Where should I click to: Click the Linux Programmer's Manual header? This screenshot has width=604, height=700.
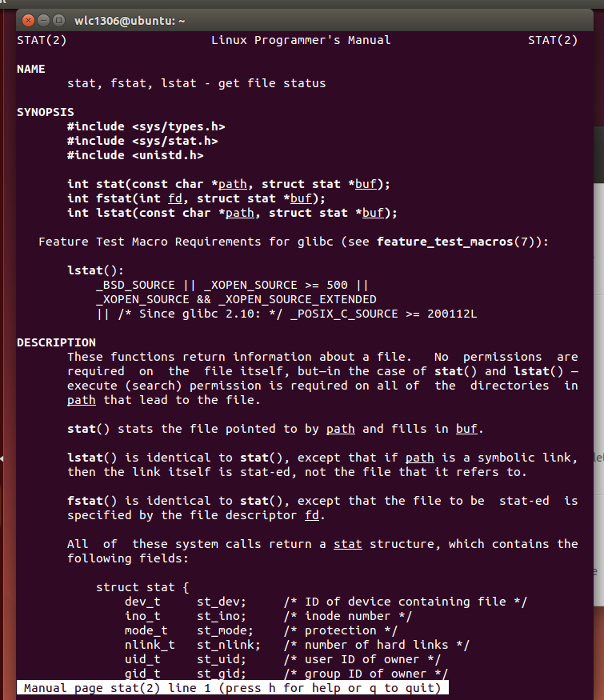(x=301, y=41)
